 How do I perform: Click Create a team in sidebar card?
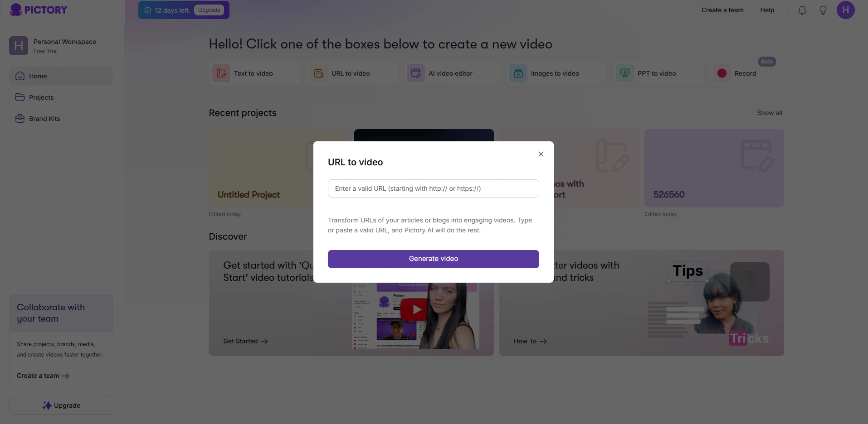click(43, 376)
